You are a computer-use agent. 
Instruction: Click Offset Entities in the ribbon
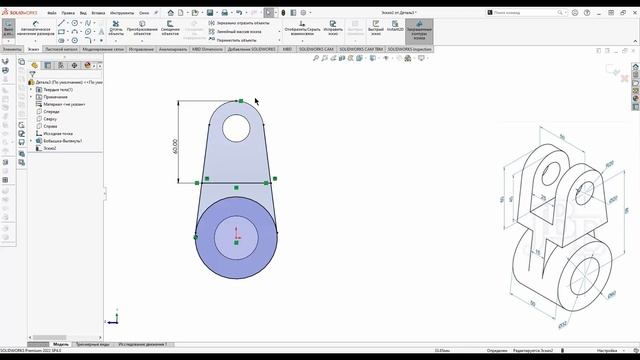(x=170, y=28)
